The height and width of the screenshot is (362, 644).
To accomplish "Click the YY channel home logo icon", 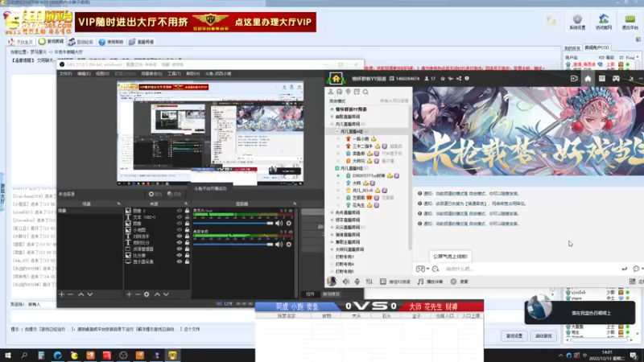I will (x=336, y=78).
